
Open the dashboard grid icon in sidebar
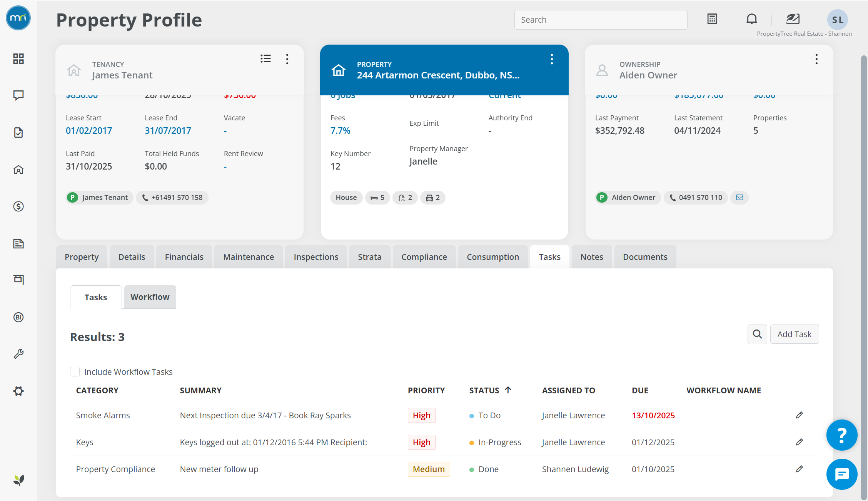pyautogui.click(x=18, y=59)
